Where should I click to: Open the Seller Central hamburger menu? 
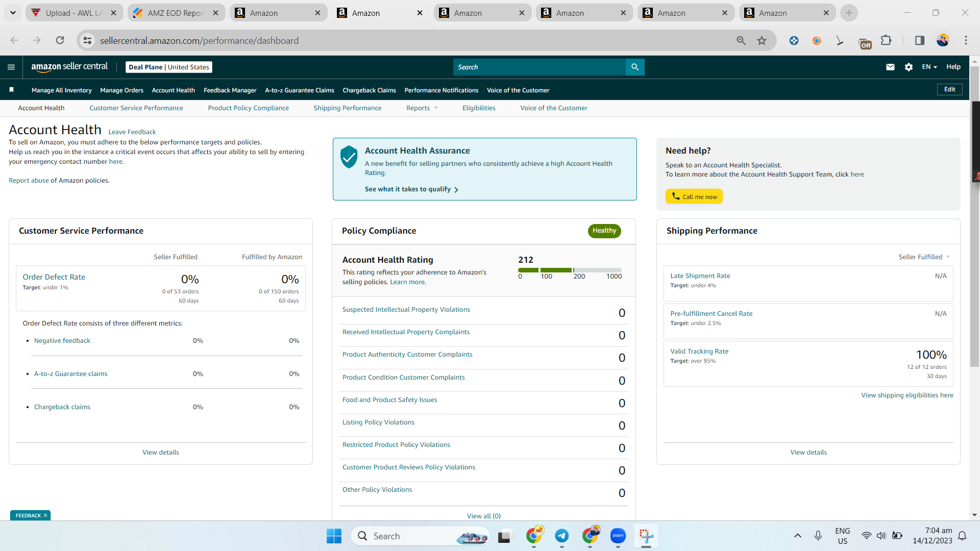[11, 67]
